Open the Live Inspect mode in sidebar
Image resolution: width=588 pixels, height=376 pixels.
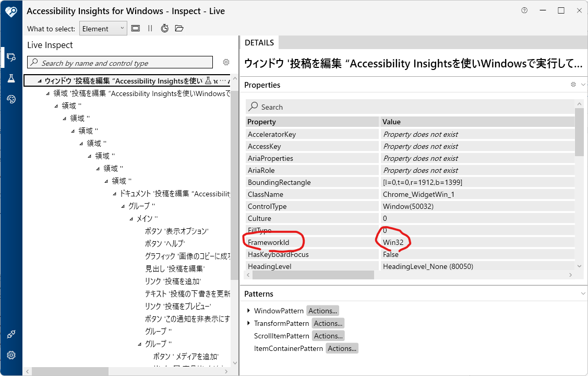point(11,57)
